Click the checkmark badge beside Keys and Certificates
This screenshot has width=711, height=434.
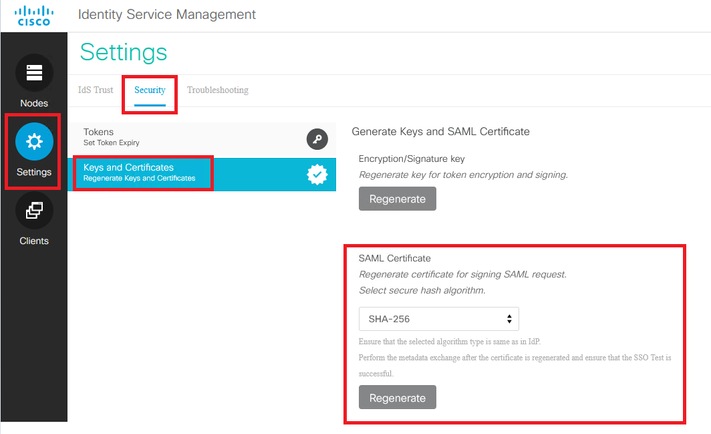click(x=317, y=174)
